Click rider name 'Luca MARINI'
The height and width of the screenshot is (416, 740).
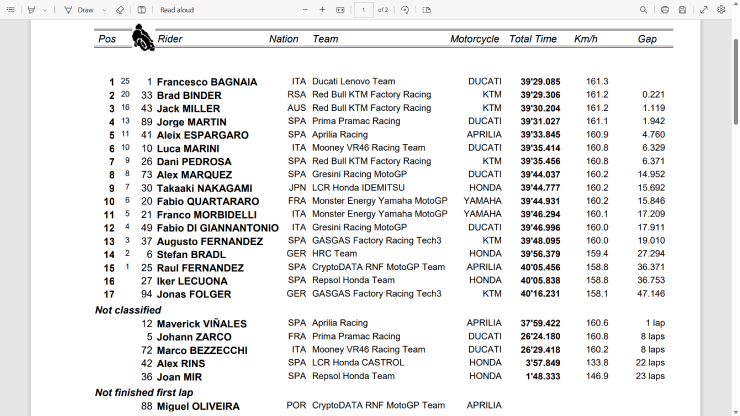(188, 148)
